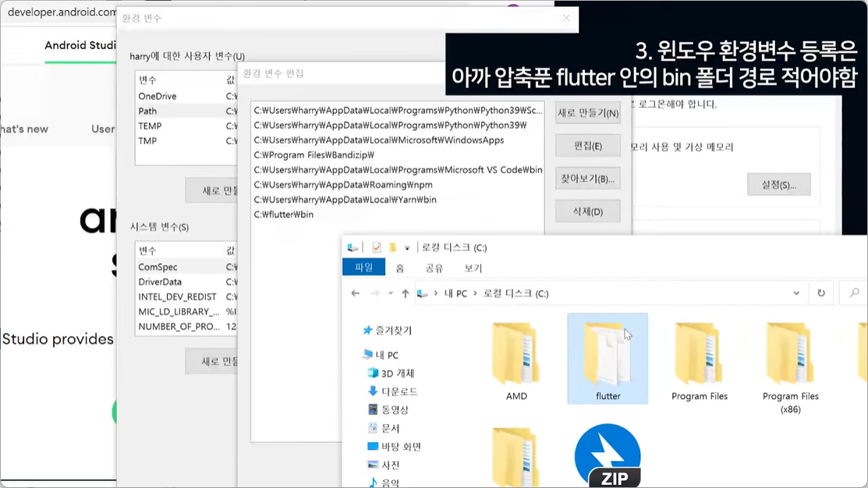Image resolution: width=868 pixels, height=488 pixels.
Task: Select the Python39\ path entry
Action: click(x=398, y=125)
